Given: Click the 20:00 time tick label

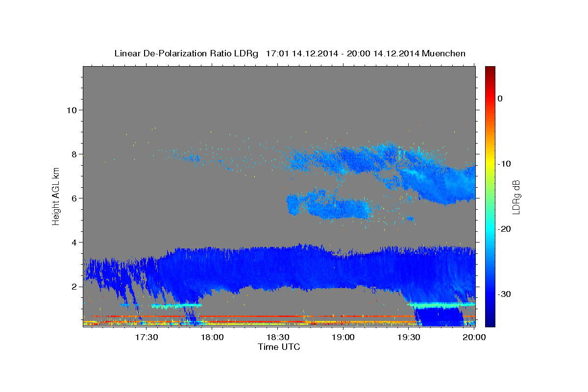Looking at the screenshot, I should [x=474, y=337].
